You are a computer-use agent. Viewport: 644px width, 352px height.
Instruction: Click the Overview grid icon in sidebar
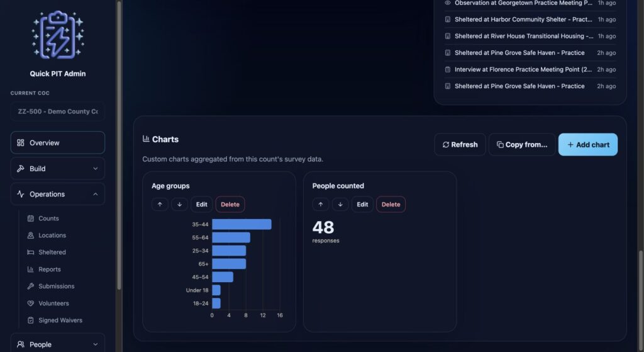(x=21, y=143)
